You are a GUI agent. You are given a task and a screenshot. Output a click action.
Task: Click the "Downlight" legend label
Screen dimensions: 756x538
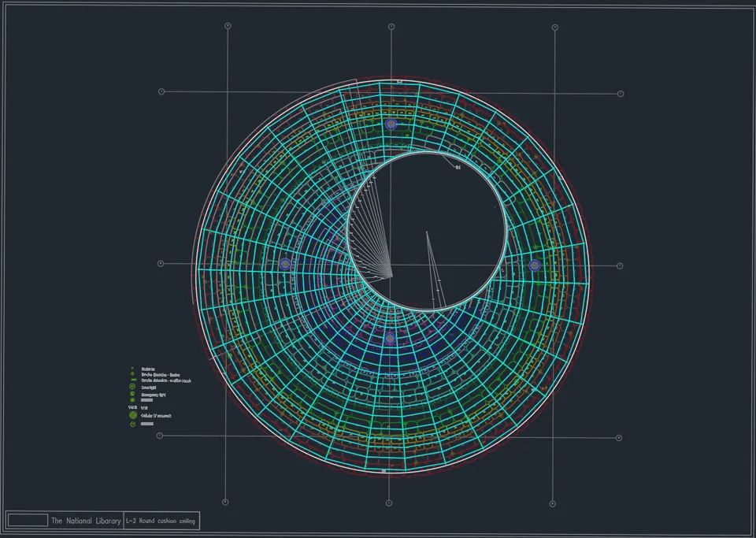[149, 387]
